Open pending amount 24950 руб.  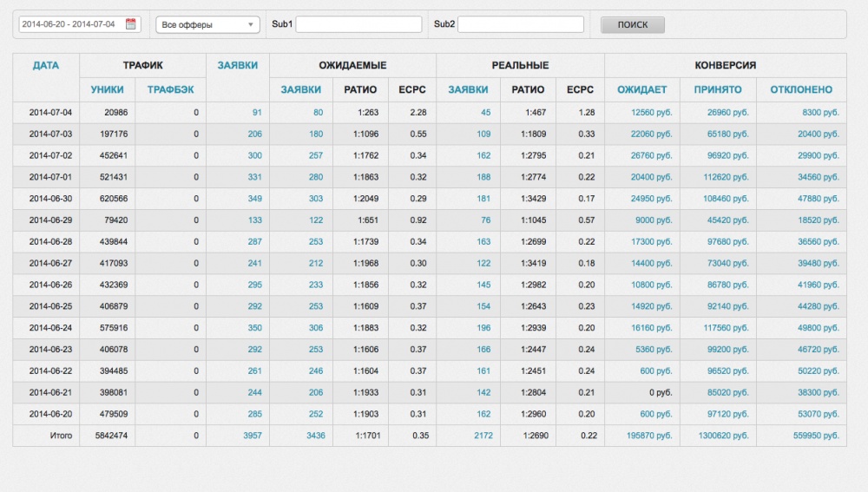(652, 199)
